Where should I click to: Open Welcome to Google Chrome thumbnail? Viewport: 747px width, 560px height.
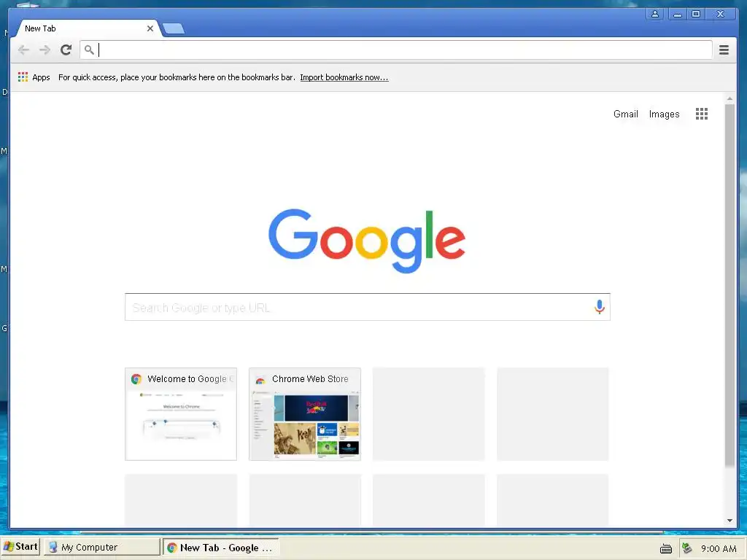[x=181, y=414]
